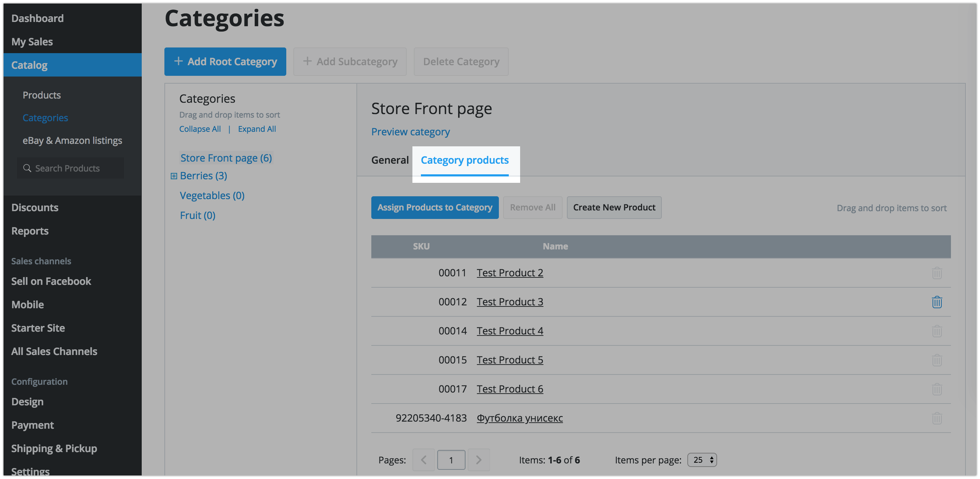Click the page number input field
The width and height of the screenshot is (980, 479).
click(451, 460)
